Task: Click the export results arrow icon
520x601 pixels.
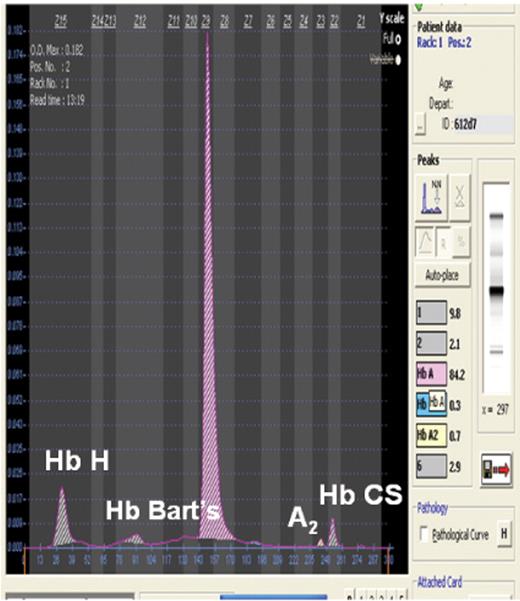Action: pos(496,470)
